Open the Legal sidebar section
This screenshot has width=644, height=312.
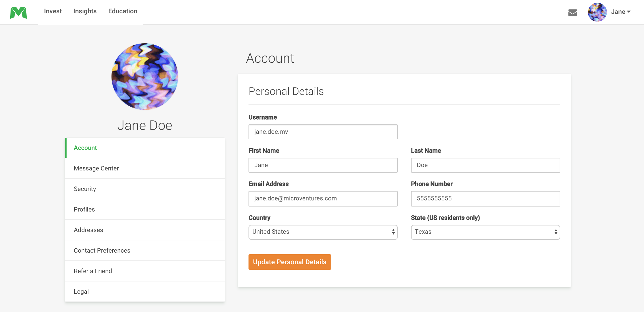click(x=145, y=291)
